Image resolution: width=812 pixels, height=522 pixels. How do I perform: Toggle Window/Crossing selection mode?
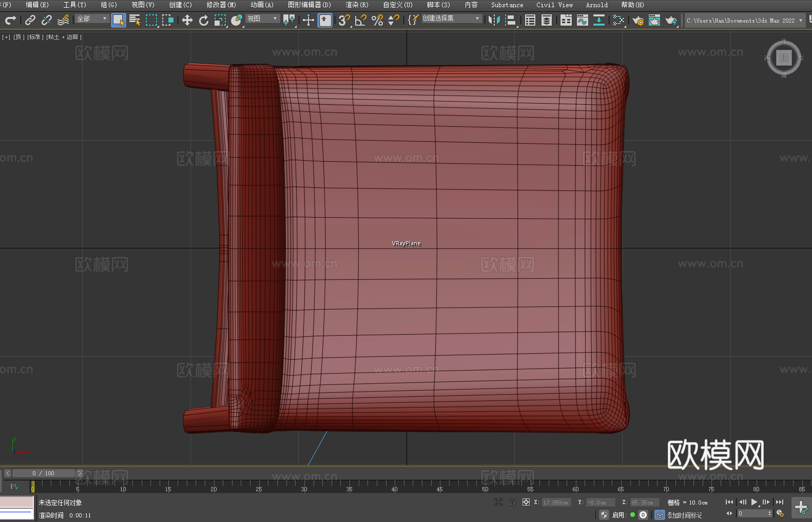click(168, 20)
